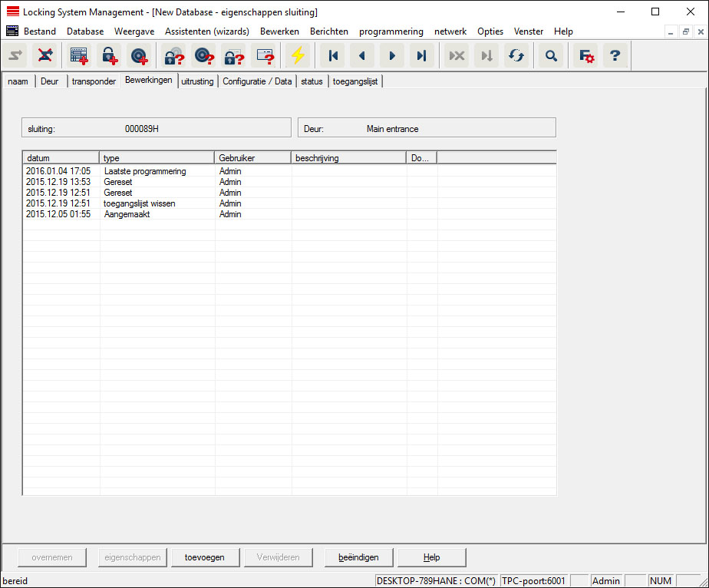The image size is (709, 588).
Task: Select the toegangslijst wissen entry
Action: [140, 203]
